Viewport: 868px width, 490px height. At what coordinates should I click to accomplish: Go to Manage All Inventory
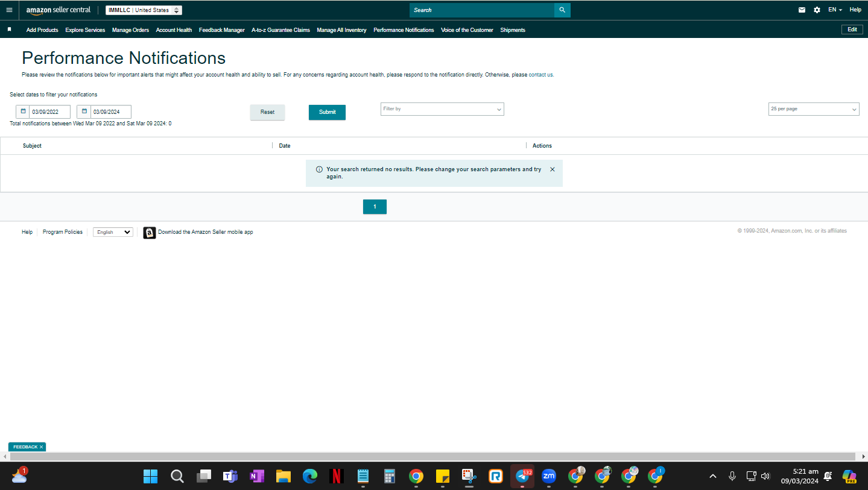tap(341, 30)
